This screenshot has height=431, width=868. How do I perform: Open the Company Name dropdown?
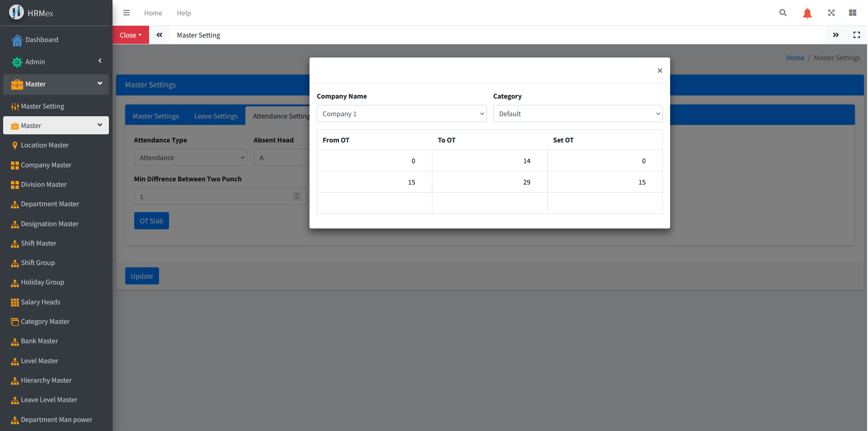(x=401, y=114)
